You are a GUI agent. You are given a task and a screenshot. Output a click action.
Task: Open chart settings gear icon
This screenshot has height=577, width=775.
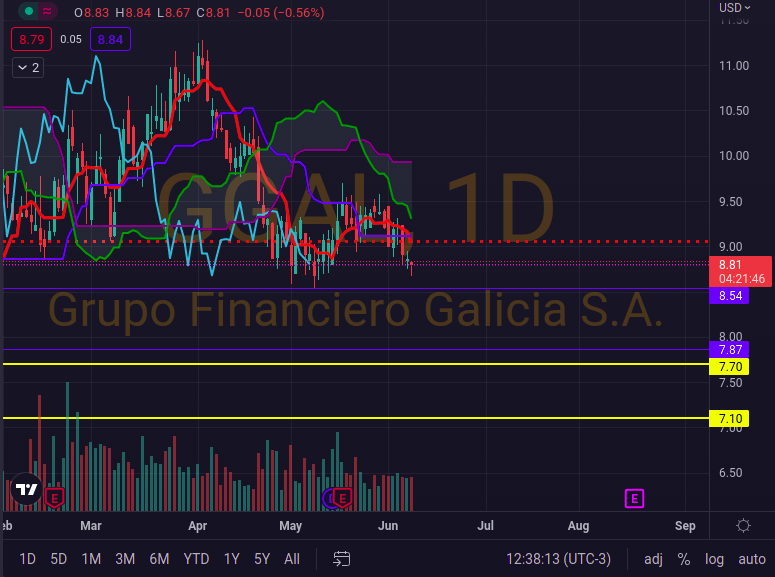pyautogui.click(x=744, y=526)
